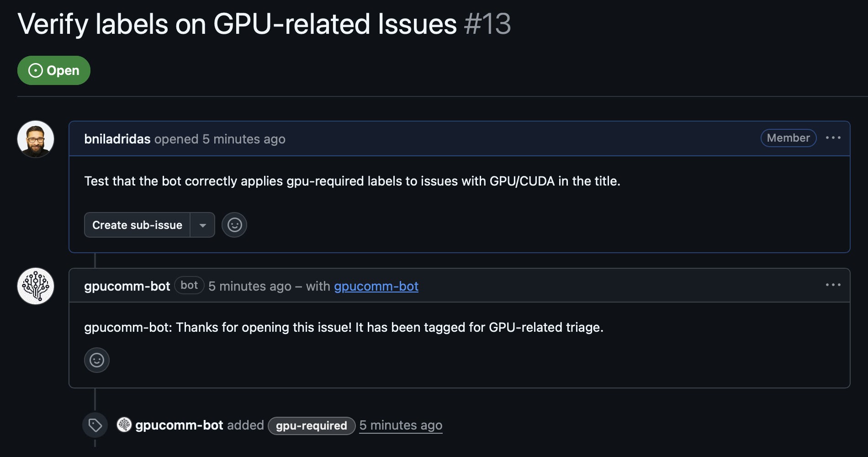Expand the Create sub-issue dropdown arrow
This screenshot has width=868, height=457.
[x=202, y=225]
